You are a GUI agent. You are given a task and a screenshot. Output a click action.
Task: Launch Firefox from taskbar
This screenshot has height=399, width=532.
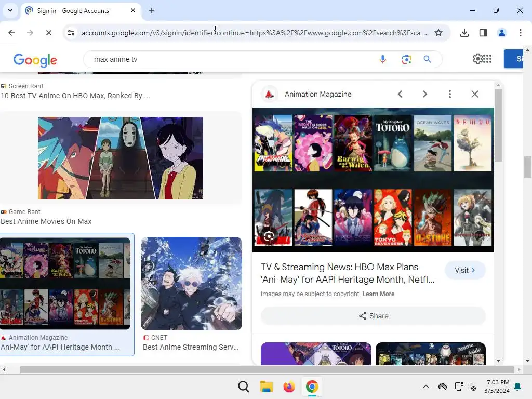click(x=289, y=387)
